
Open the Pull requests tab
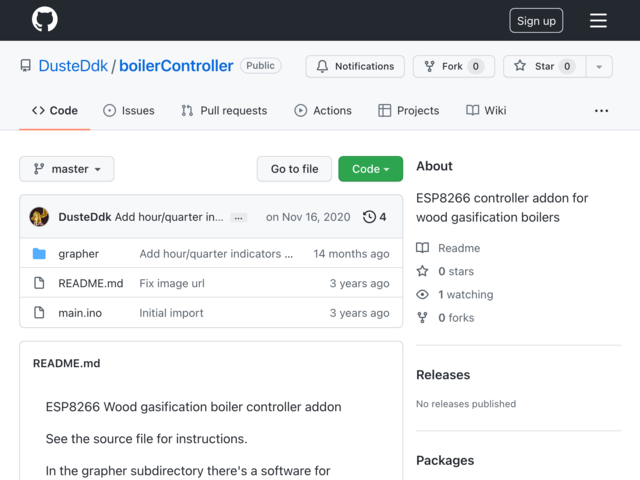[224, 110]
